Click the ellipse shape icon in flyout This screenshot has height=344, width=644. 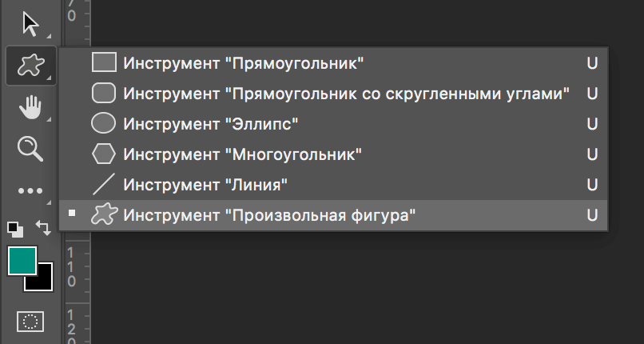tap(104, 124)
